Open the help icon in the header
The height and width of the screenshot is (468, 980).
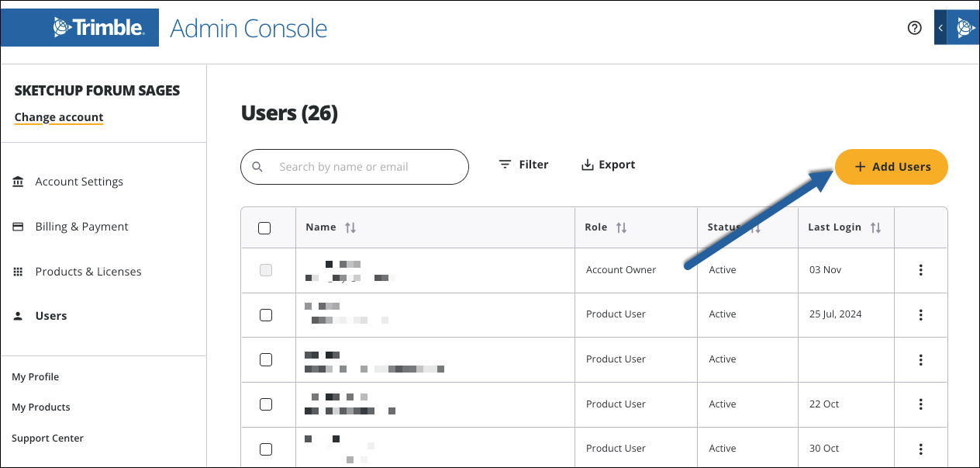pyautogui.click(x=914, y=27)
